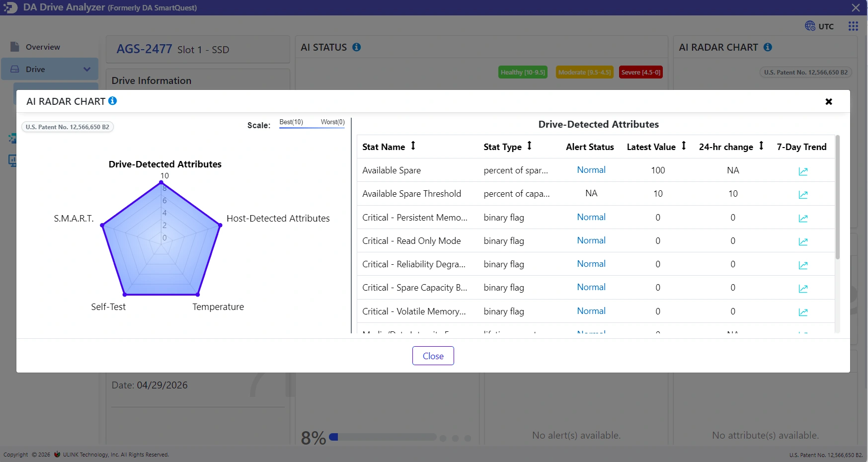Click the UTC globe timezone icon
Screen dimensions: 868x462
(x=810, y=26)
